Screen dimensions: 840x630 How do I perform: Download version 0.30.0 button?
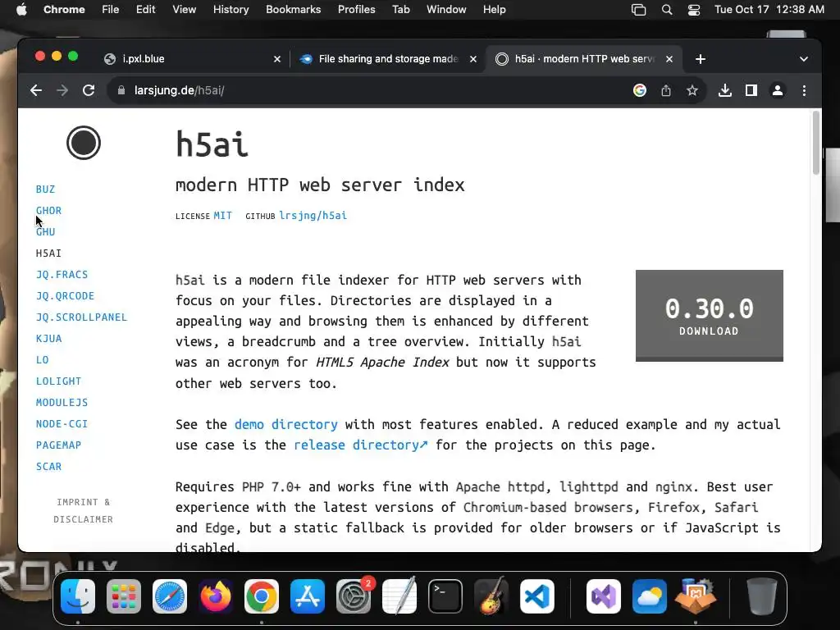click(x=710, y=316)
